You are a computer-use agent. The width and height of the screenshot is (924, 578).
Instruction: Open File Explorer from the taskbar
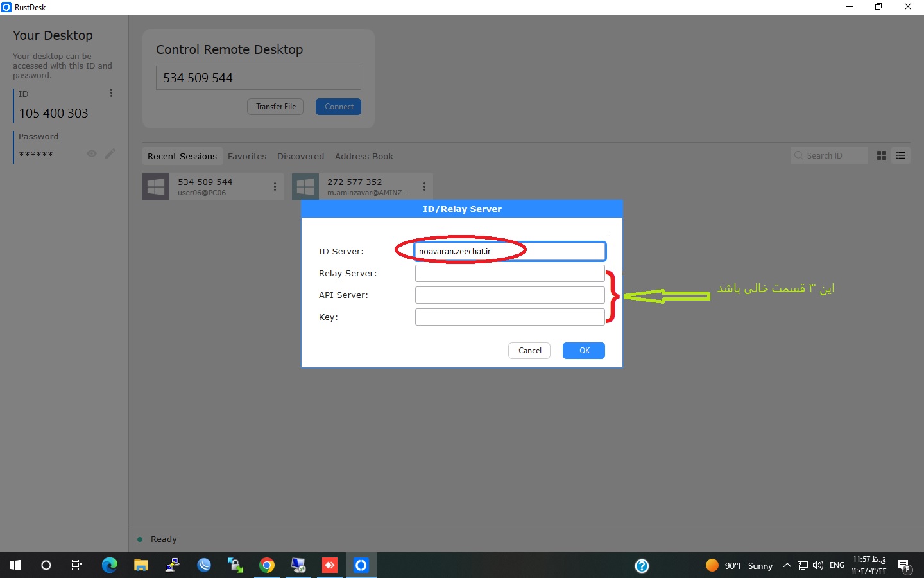(x=141, y=565)
